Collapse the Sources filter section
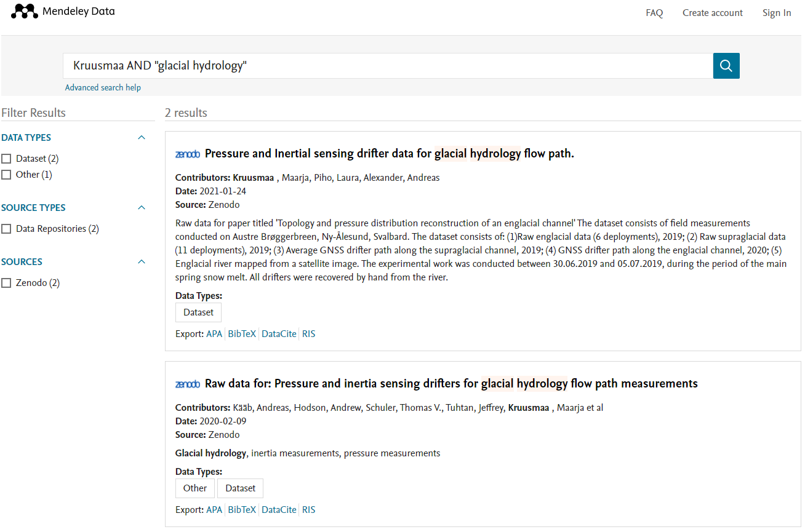The height and width of the screenshot is (532, 805). tap(142, 262)
